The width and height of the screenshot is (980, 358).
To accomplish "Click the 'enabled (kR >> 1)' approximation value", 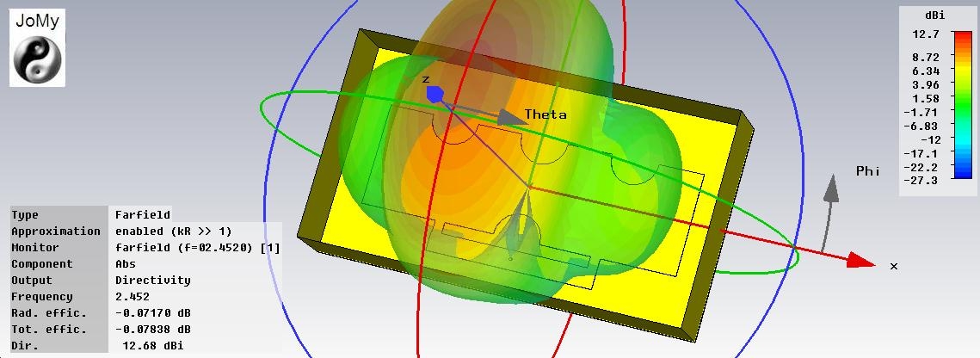I will 174,231.
